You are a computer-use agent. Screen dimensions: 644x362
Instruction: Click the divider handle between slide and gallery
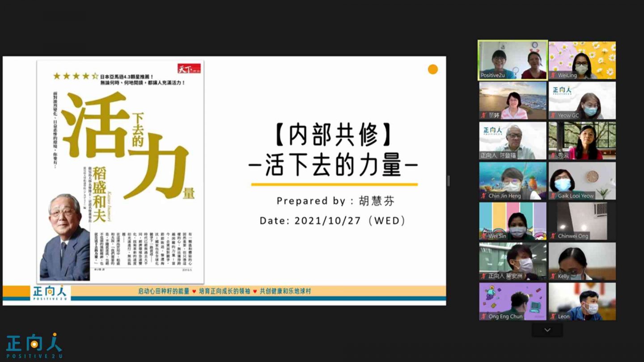point(448,181)
